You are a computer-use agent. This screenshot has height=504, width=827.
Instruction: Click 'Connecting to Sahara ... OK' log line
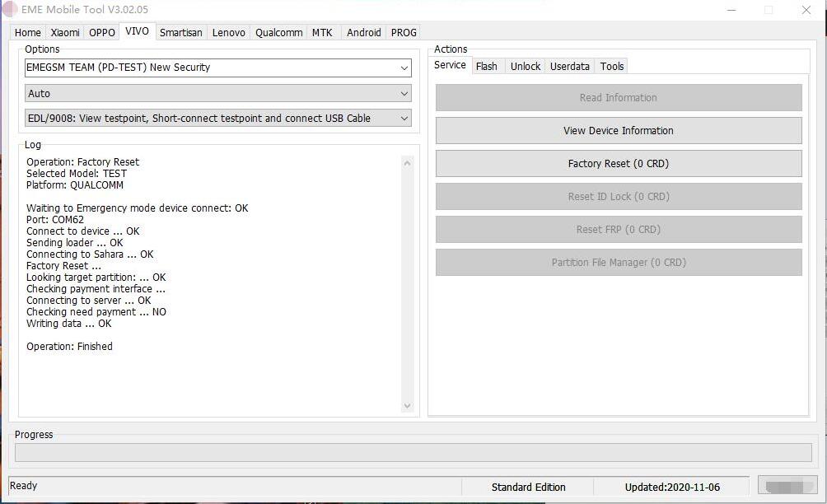(90, 254)
